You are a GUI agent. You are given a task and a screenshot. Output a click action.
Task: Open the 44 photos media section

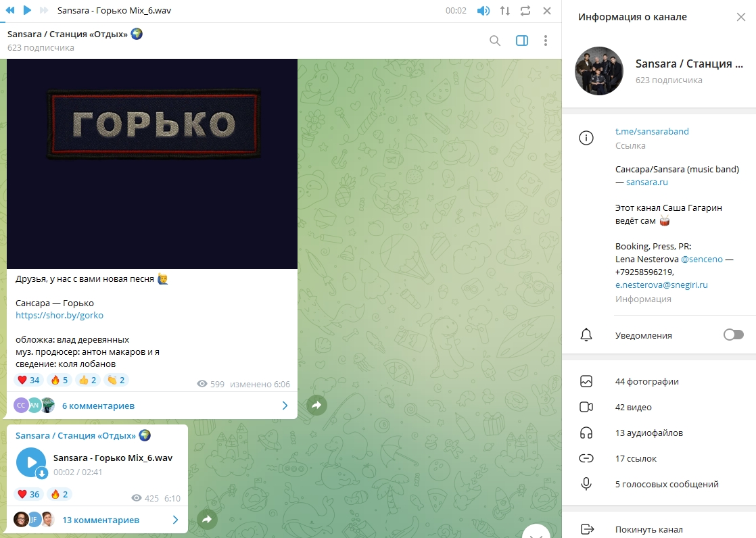[647, 381]
